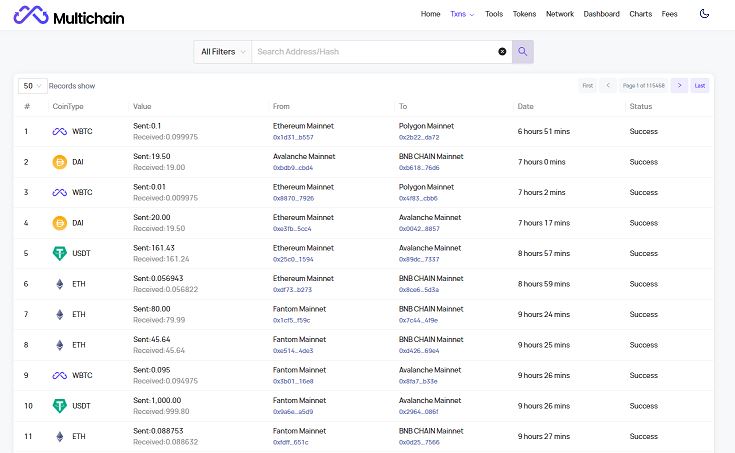The height and width of the screenshot is (453, 735).
Task: Click the Last page button
Action: click(x=700, y=85)
